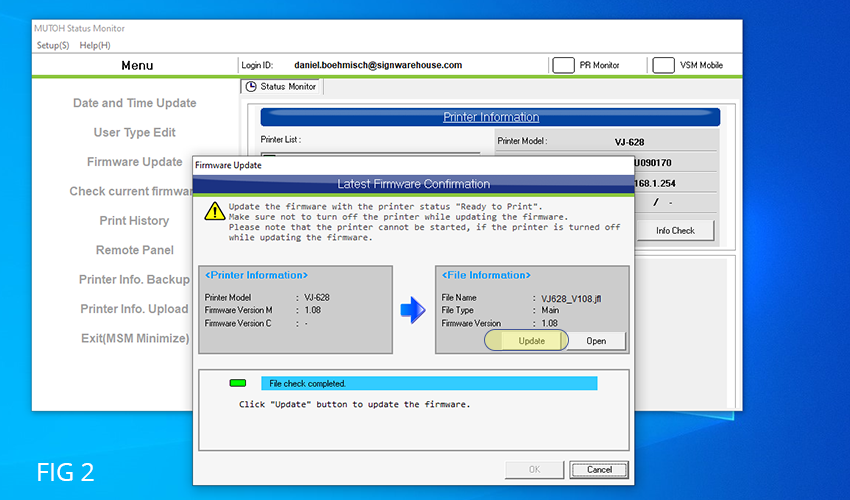Select Check current firmware menu entry

(x=131, y=191)
